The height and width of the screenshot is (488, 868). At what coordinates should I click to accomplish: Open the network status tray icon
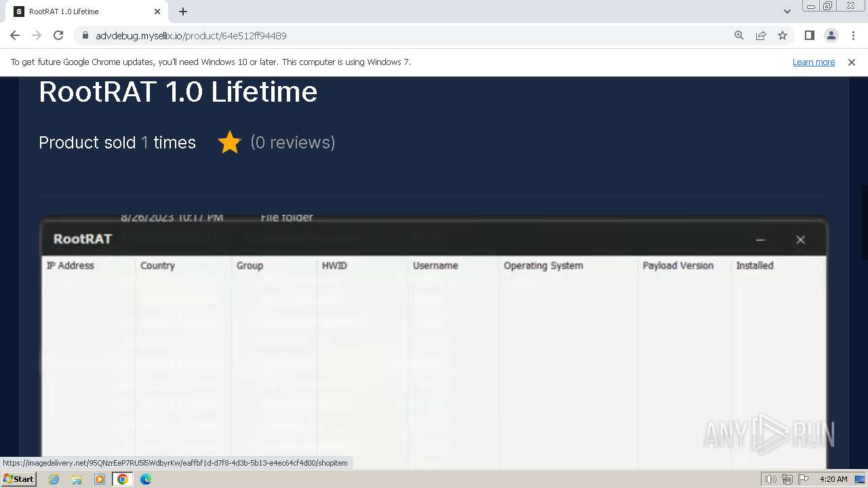pos(787,479)
